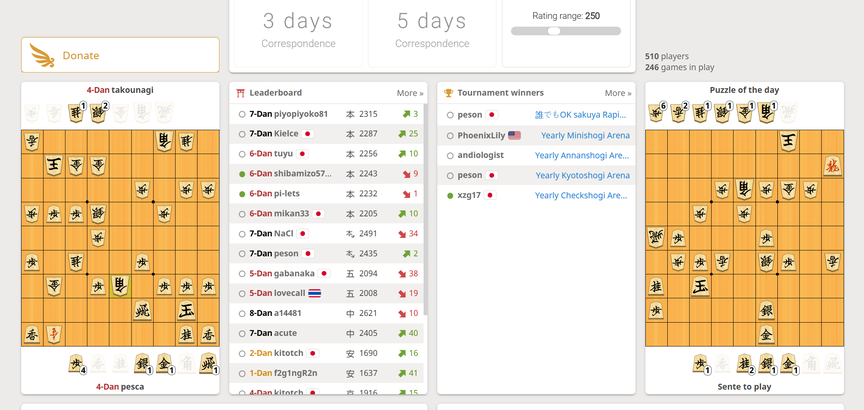
Task: Click the Donate wing icon
Action: pyautogui.click(x=42, y=55)
